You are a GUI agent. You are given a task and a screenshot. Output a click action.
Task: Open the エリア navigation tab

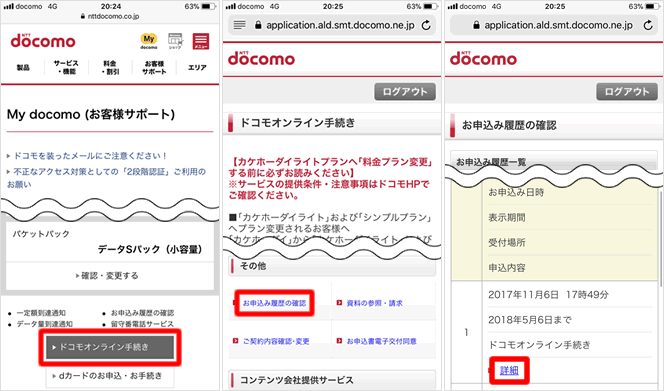[x=197, y=67]
